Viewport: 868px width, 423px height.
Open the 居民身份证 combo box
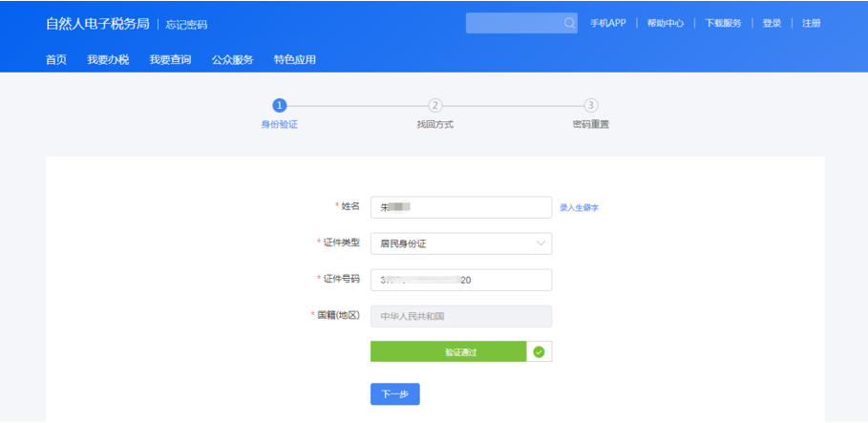(461, 243)
